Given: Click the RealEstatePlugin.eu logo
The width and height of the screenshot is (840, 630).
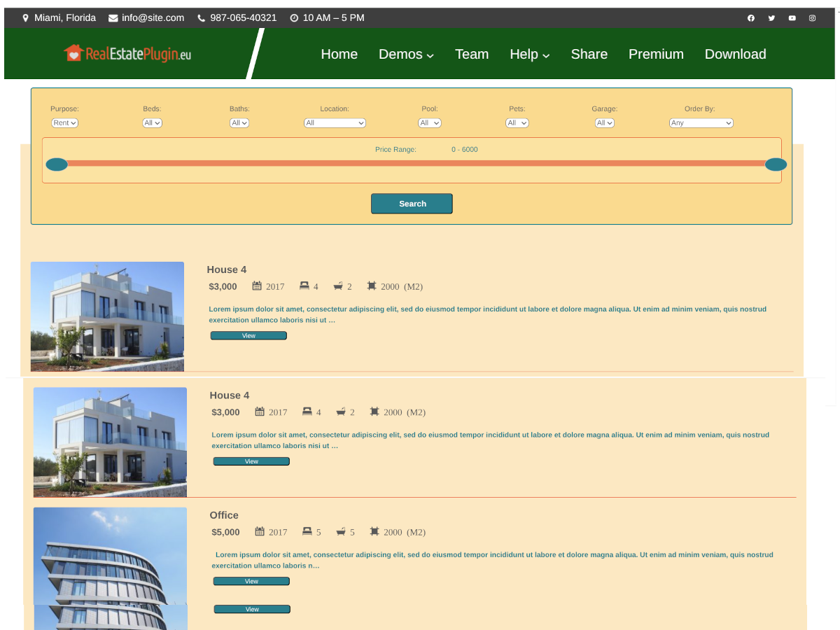Looking at the screenshot, I should point(127,52).
